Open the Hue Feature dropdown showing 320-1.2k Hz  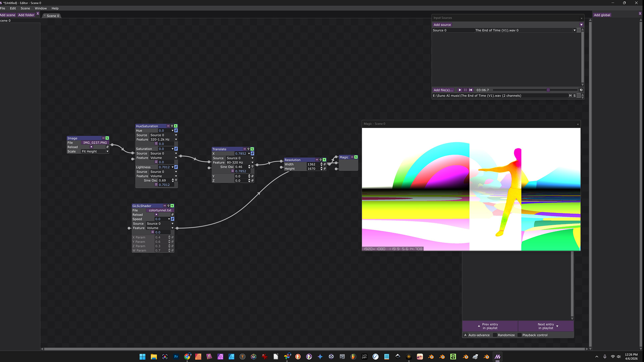point(163,139)
